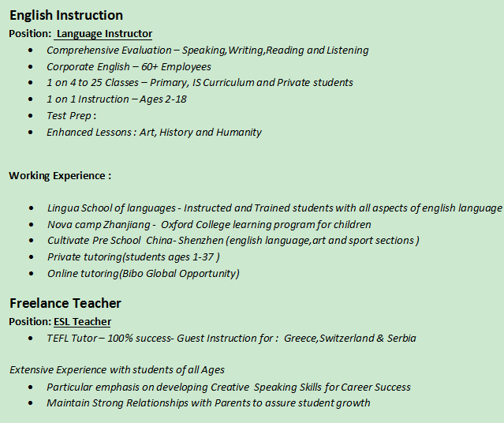The height and width of the screenshot is (423, 504).
Task: Click the "Lingua School of languages" bullet
Action: pyautogui.click(x=274, y=208)
